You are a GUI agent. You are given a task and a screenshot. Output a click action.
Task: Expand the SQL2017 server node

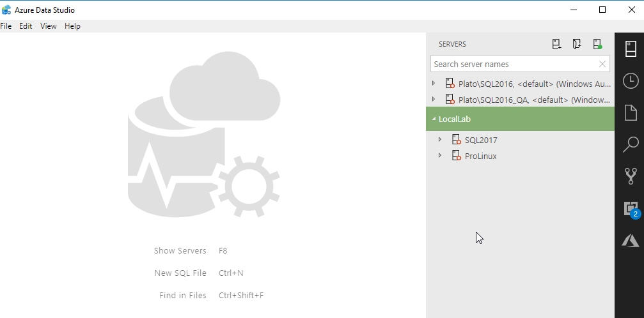coord(440,139)
